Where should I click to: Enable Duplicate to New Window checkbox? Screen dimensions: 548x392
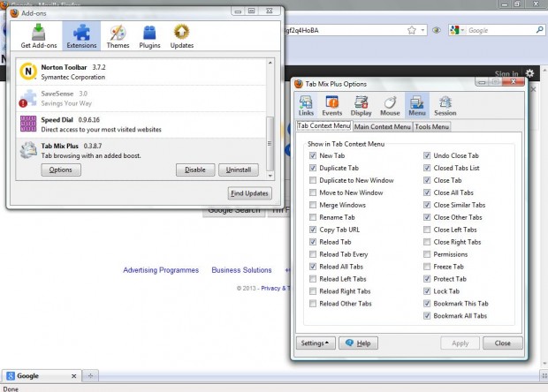pyautogui.click(x=313, y=180)
